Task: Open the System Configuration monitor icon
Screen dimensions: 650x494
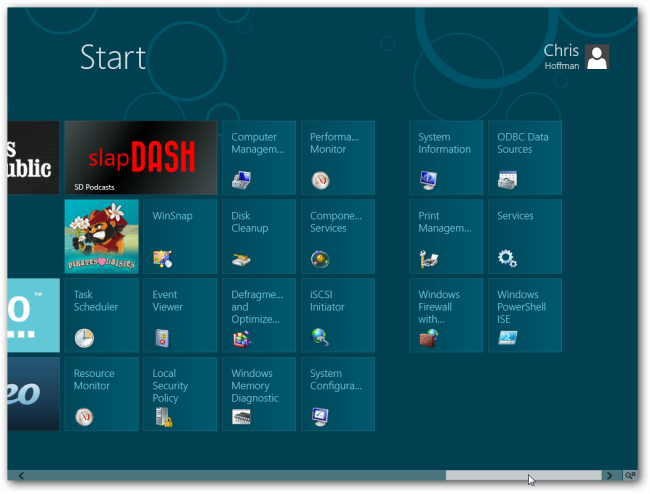Action: 320,417
